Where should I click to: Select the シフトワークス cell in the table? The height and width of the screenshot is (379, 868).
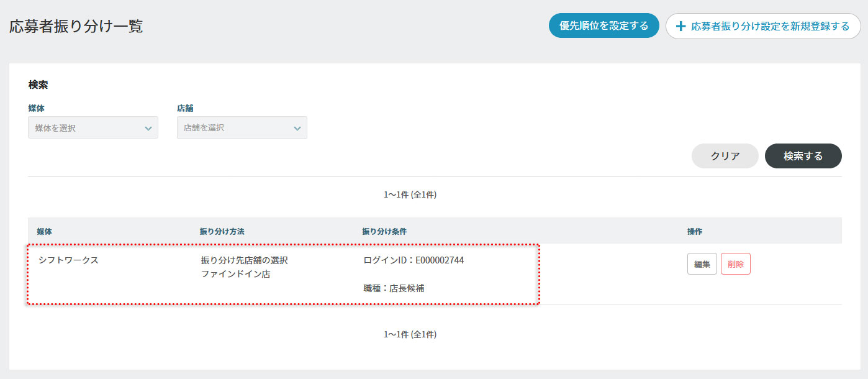68,260
